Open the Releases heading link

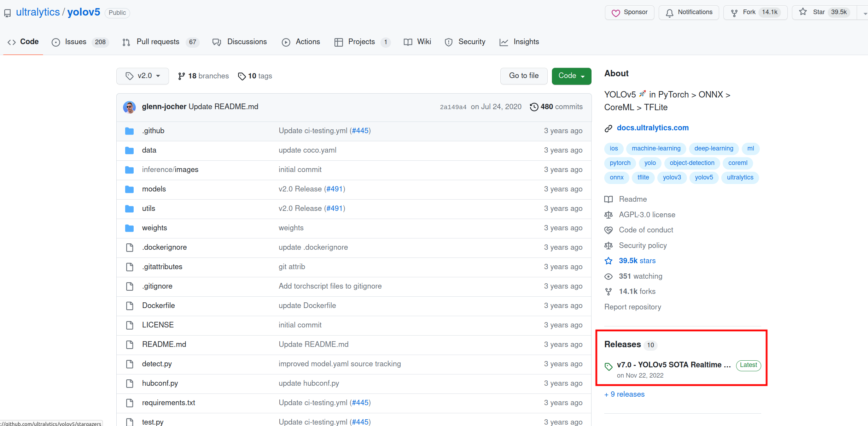[622, 345]
